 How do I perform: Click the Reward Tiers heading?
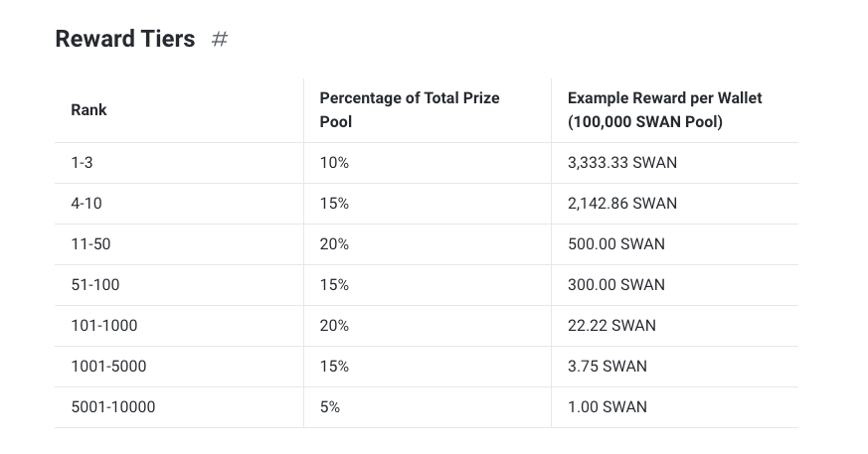(125, 40)
